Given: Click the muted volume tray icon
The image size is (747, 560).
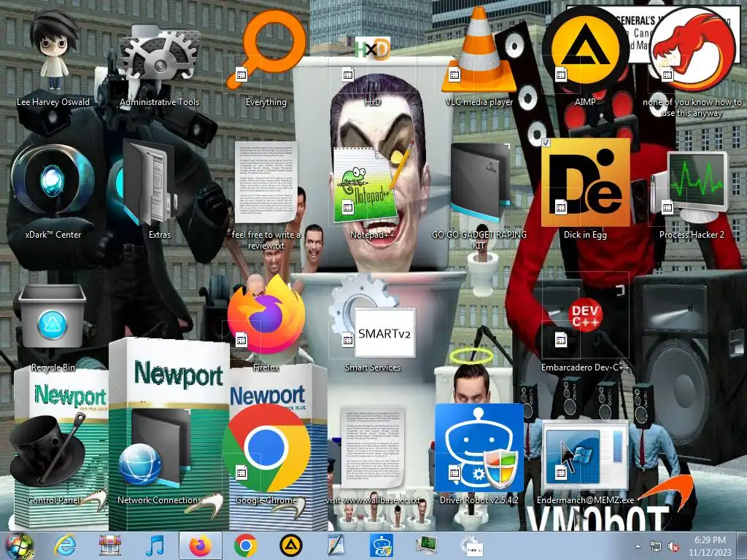Looking at the screenshot, I should pyautogui.click(x=673, y=546).
